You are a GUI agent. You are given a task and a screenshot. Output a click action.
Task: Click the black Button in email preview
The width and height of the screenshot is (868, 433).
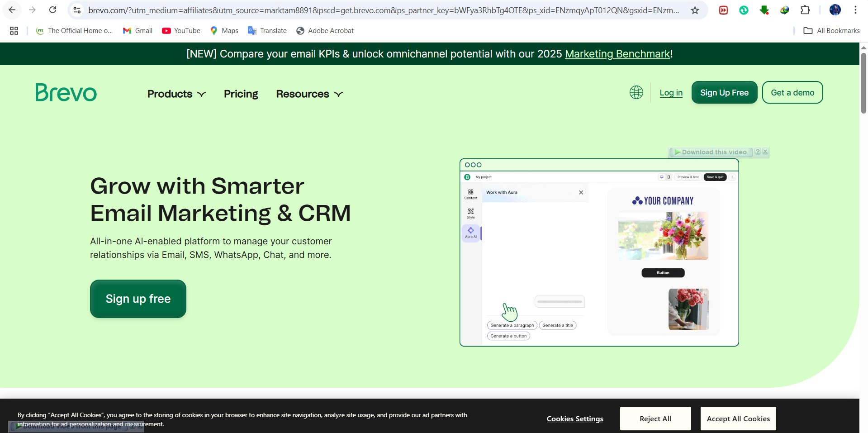click(x=663, y=273)
